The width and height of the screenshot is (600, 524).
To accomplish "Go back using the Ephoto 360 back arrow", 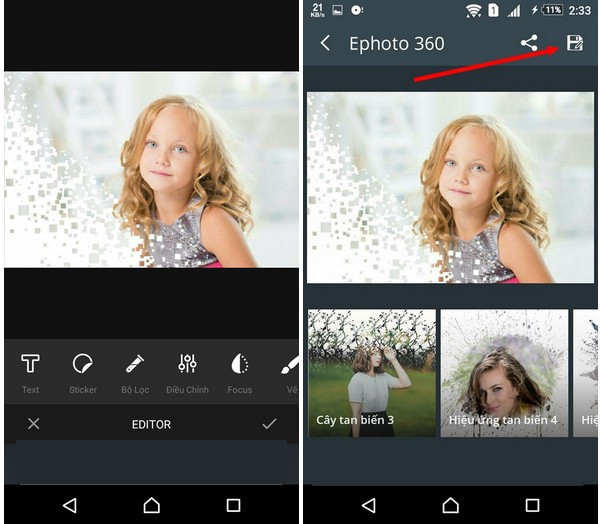I will coord(325,43).
